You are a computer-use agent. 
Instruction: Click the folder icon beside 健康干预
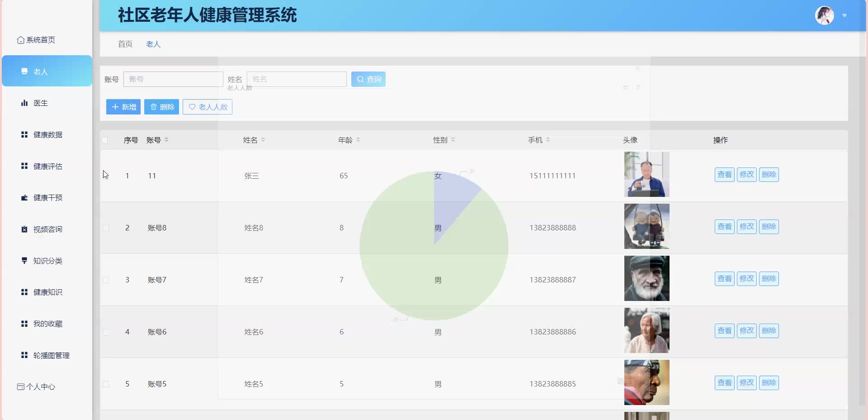(x=24, y=198)
